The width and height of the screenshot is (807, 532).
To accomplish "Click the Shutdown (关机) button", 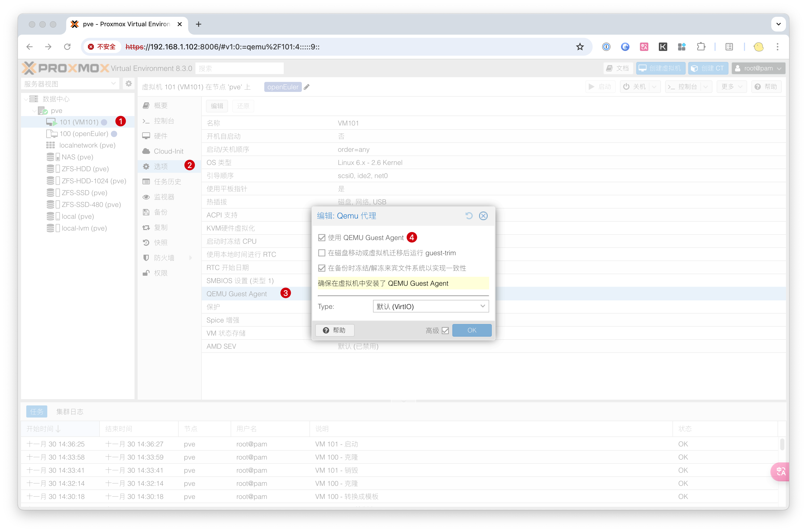I will pyautogui.click(x=635, y=86).
